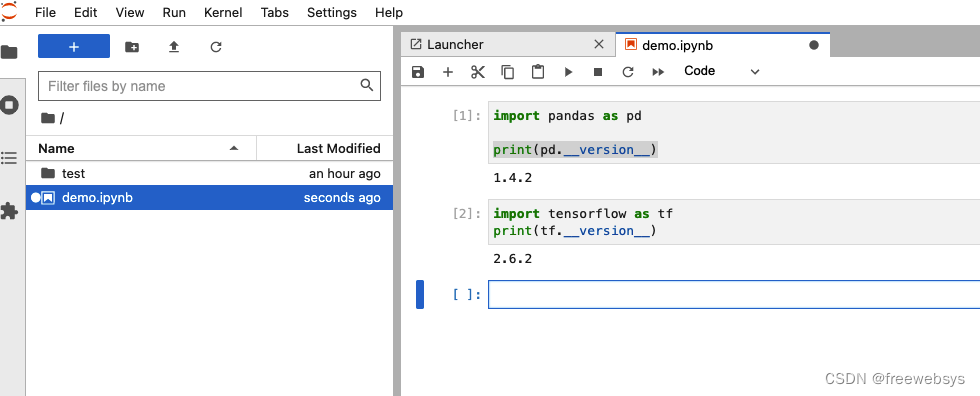Refresh the file list icon

[216, 47]
